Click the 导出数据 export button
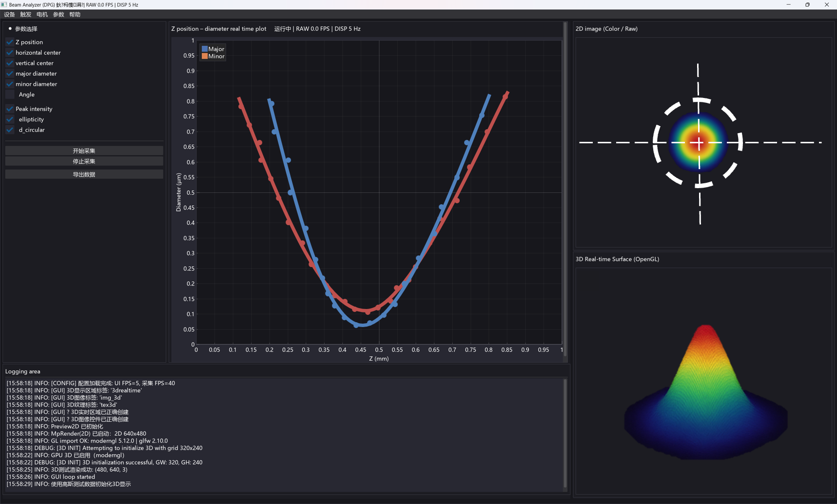The image size is (837, 504). [x=84, y=174]
